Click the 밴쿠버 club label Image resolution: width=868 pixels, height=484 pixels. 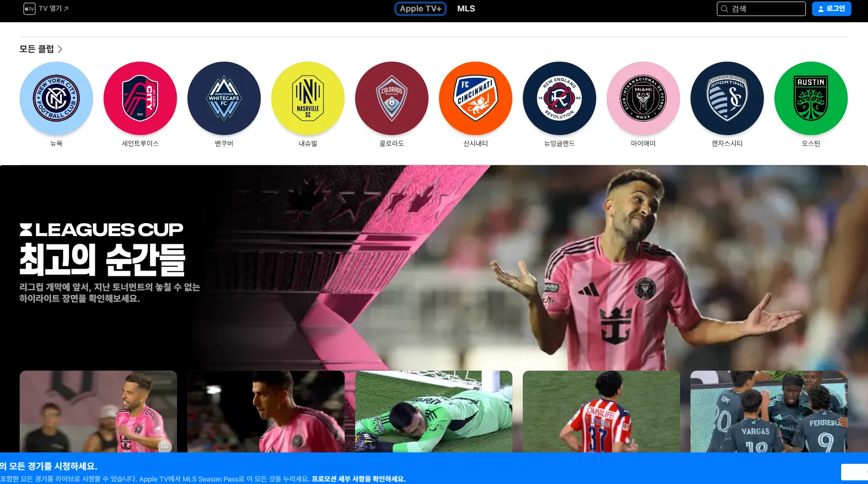pyautogui.click(x=224, y=143)
